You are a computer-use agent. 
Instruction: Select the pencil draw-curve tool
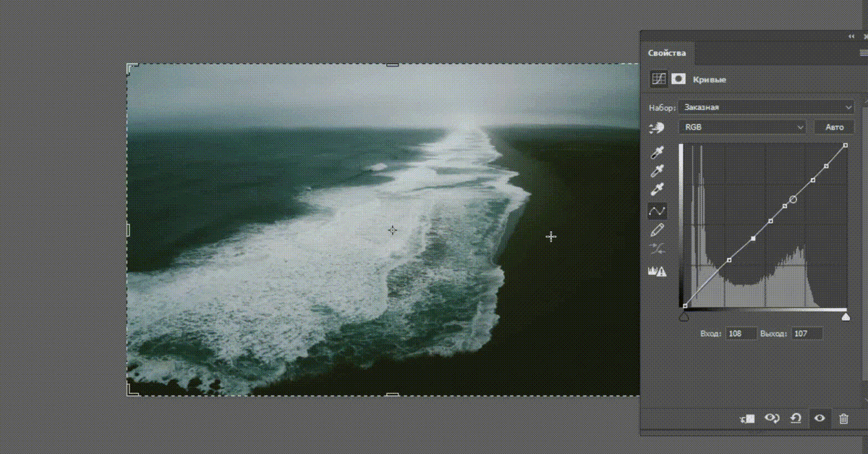coord(658,230)
